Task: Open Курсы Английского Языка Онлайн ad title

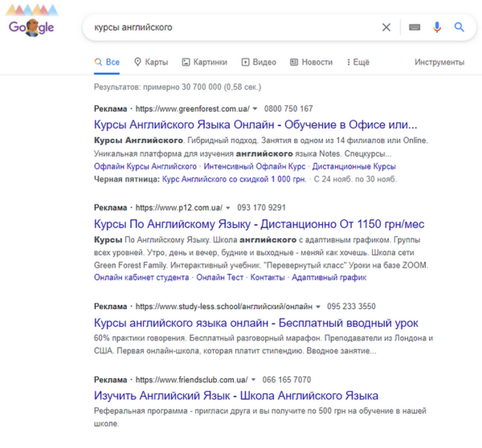Action: point(255,124)
